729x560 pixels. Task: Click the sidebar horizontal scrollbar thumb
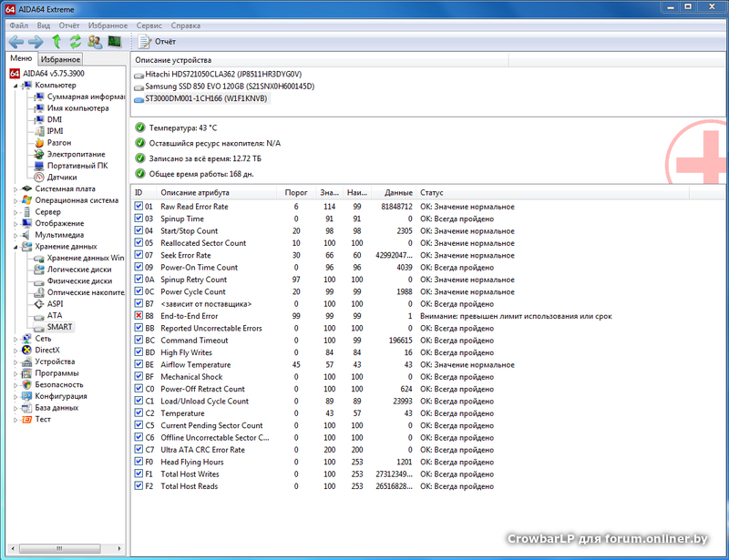click(59, 548)
